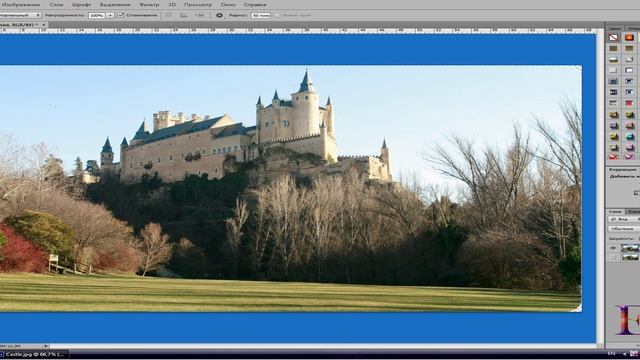This screenshot has height=360, width=640.
Task: Open the Просмотр menu
Action: 198,4
